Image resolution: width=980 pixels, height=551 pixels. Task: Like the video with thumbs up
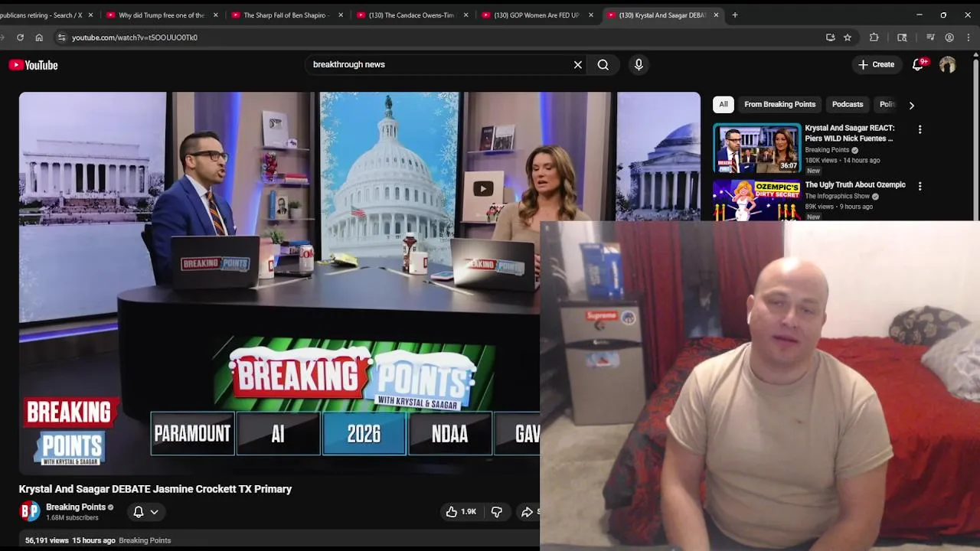click(x=461, y=512)
